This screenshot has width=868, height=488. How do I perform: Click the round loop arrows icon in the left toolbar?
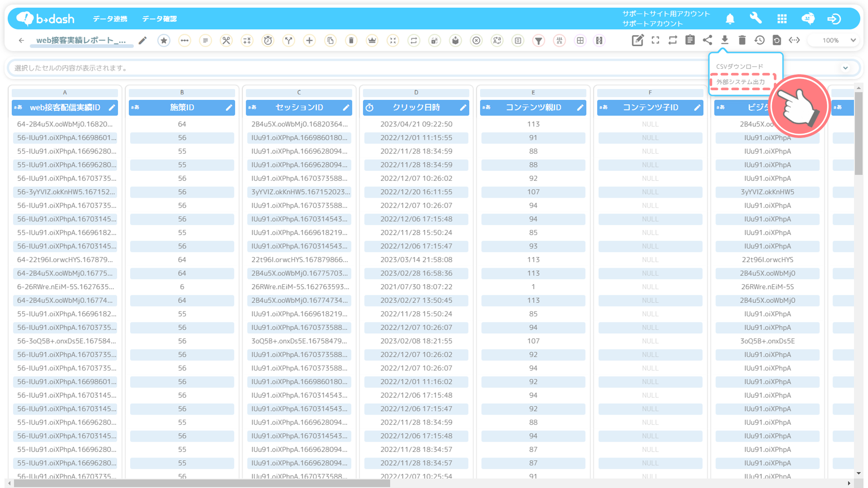click(414, 40)
